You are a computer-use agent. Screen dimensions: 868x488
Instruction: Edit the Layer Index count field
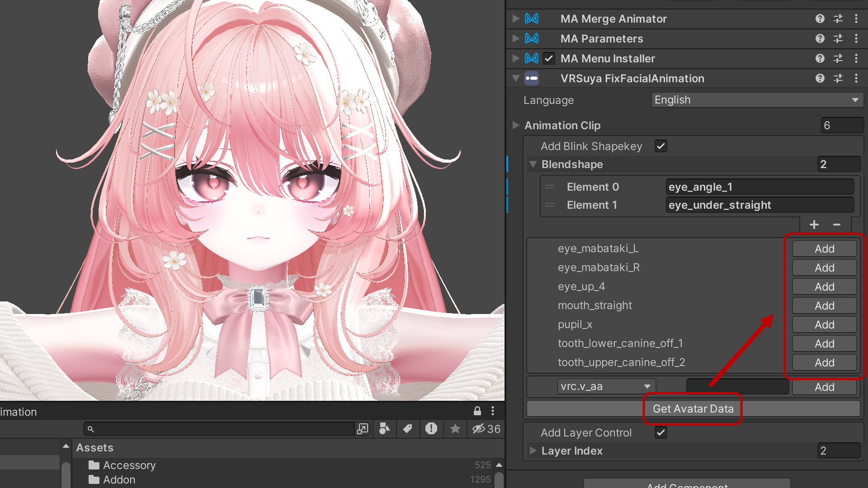pyautogui.click(x=839, y=450)
